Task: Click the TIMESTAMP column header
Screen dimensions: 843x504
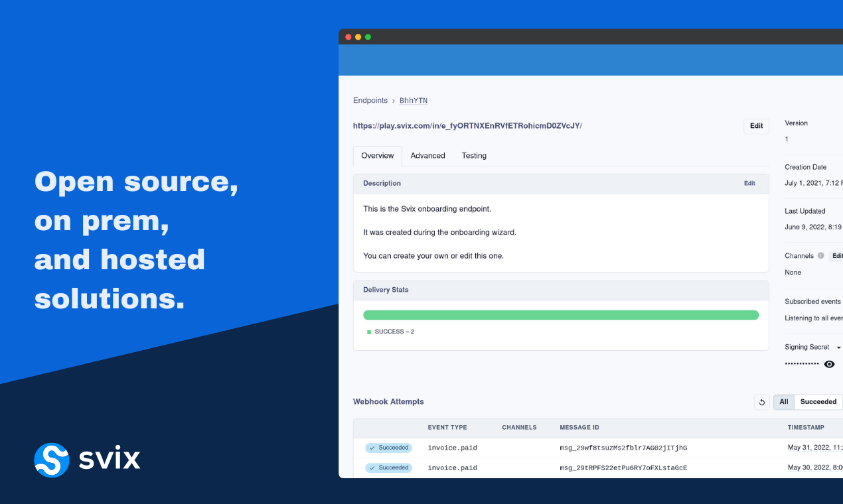Action: [x=806, y=428]
